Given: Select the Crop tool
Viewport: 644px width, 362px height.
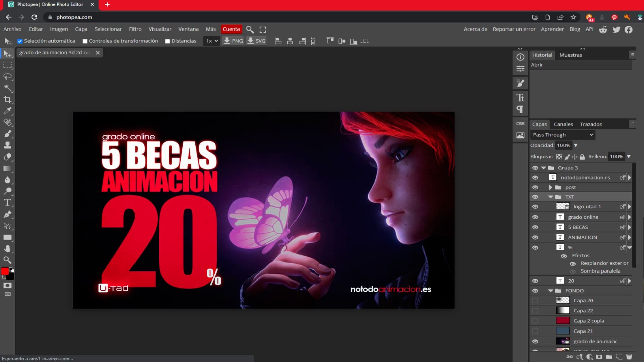Looking at the screenshot, I should point(7,100).
